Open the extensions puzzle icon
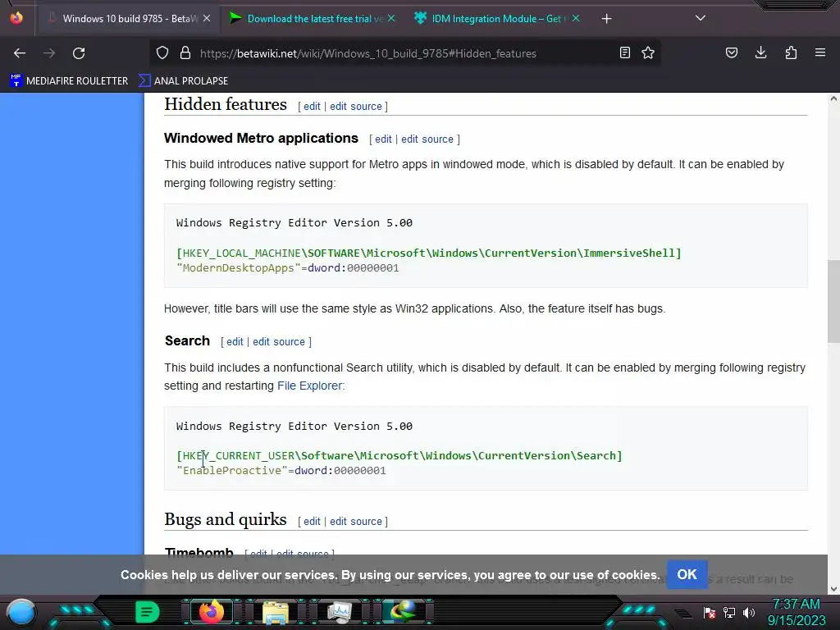 click(791, 53)
